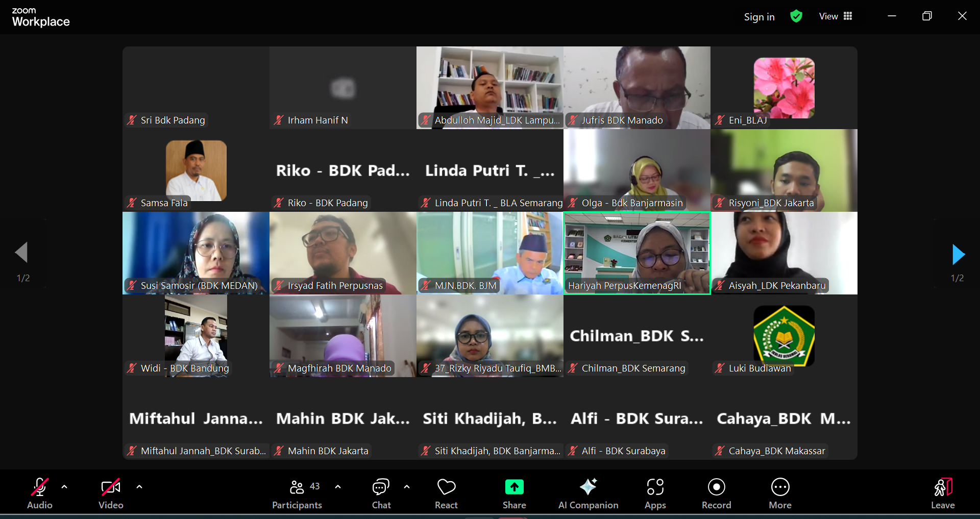Image resolution: width=980 pixels, height=519 pixels.
Task: Leave the meeting
Action: [x=942, y=493]
